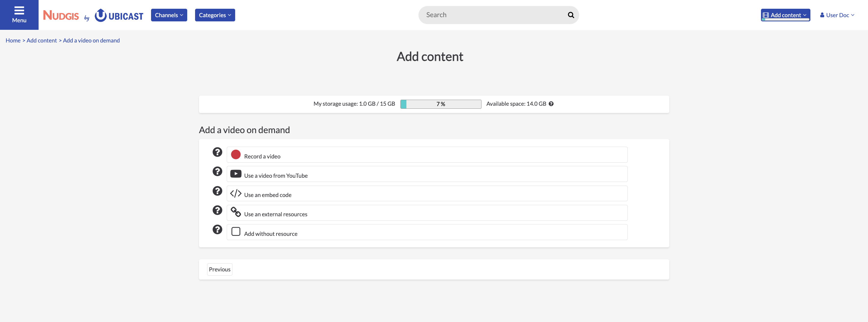Click help icon next to embed code option

(217, 191)
